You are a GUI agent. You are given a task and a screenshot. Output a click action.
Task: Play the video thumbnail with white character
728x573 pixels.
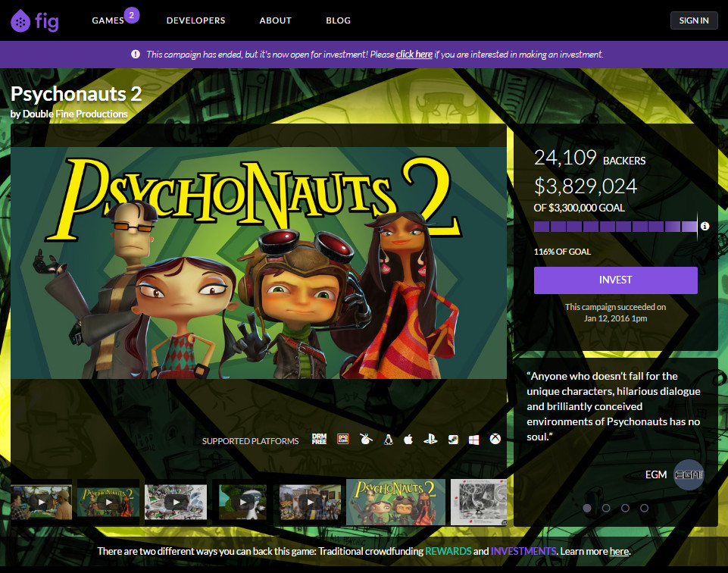(x=242, y=502)
